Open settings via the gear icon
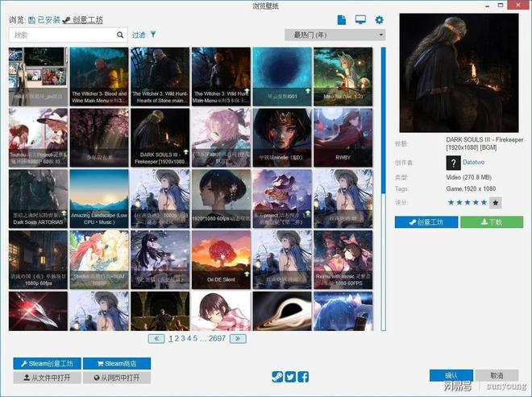Image resolution: width=532 pixels, height=397 pixels. 380,19
